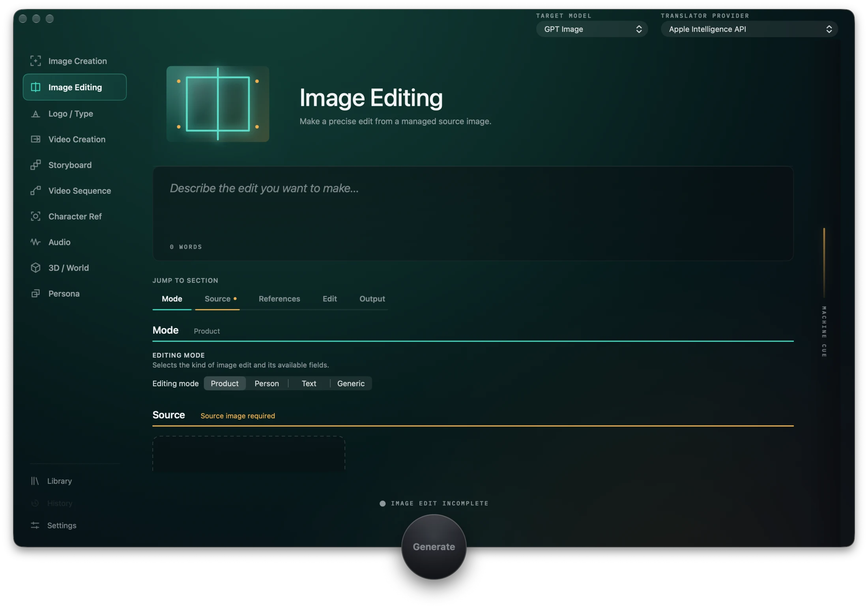Select Generic editing mode

coord(351,383)
